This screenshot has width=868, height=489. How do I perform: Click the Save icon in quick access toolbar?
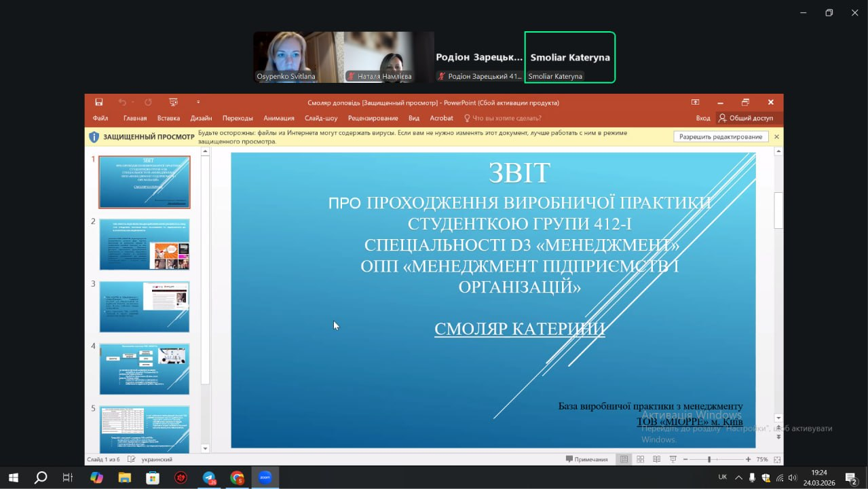tap(99, 103)
